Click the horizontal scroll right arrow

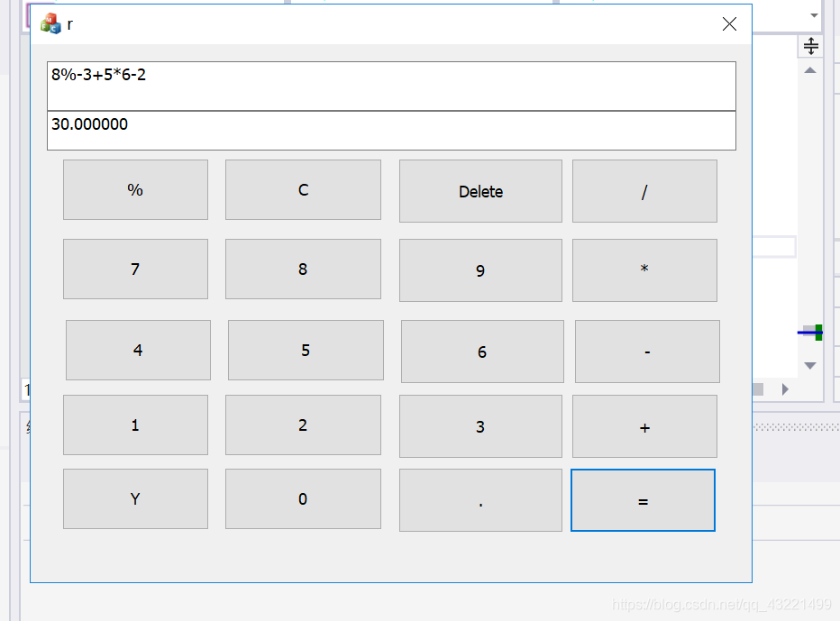785,389
